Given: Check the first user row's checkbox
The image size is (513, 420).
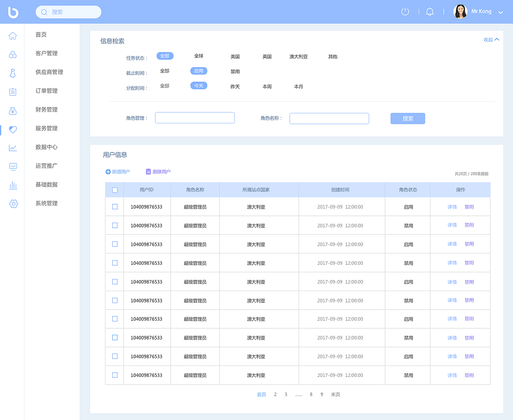Looking at the screenshot, I should (114, 207).
